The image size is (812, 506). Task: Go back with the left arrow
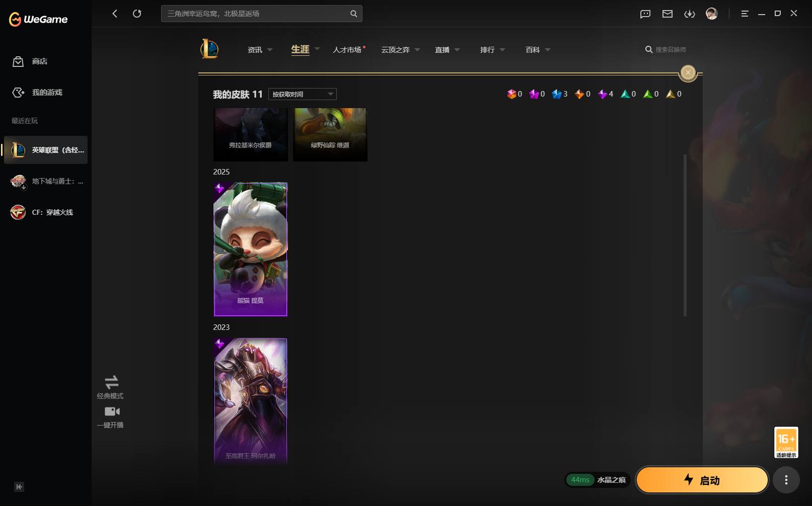(115, 14)
